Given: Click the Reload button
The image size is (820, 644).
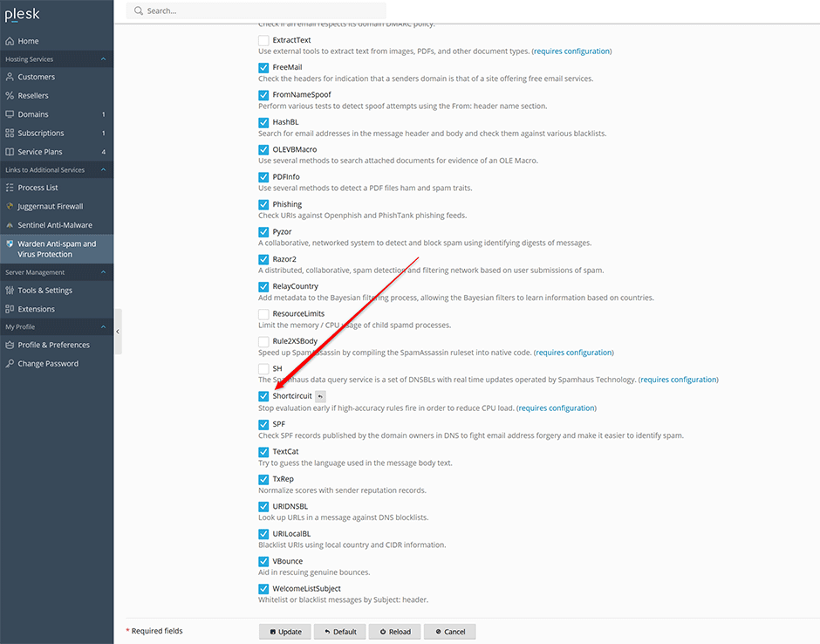Looking at the screenshot, I should (395, 632).
